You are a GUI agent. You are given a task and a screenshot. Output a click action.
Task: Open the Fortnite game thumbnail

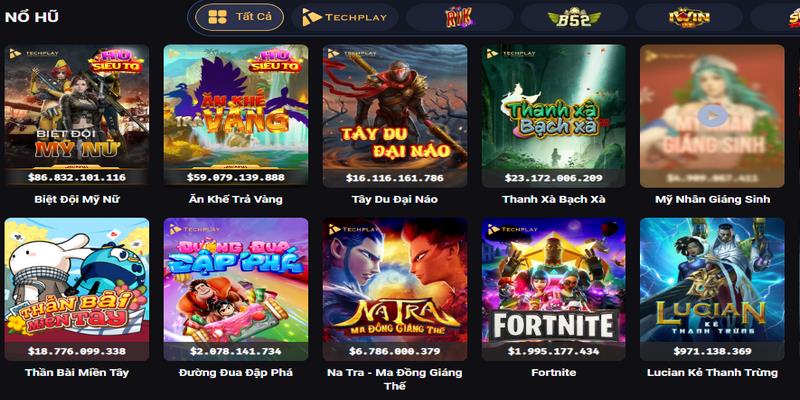pyautogui.click(x=554, y=289)
